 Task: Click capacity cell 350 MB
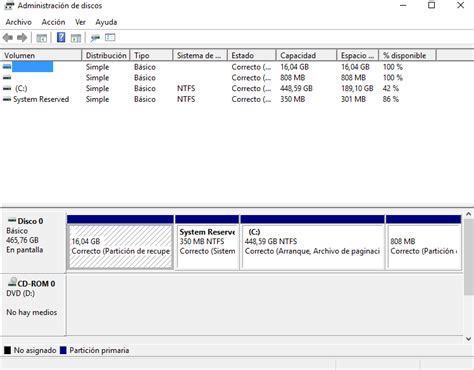tap(293, 99)
